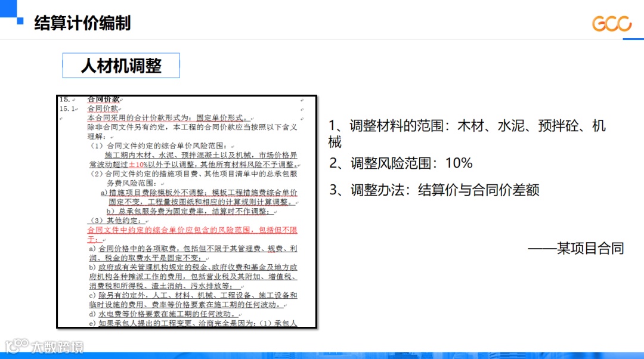
Task: Click the caption ——某项目合同
Action: pos(576,248)
